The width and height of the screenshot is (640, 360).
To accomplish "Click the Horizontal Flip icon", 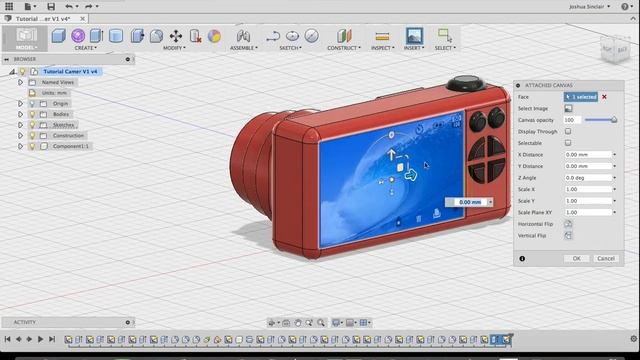I will [x=568, y=224].
